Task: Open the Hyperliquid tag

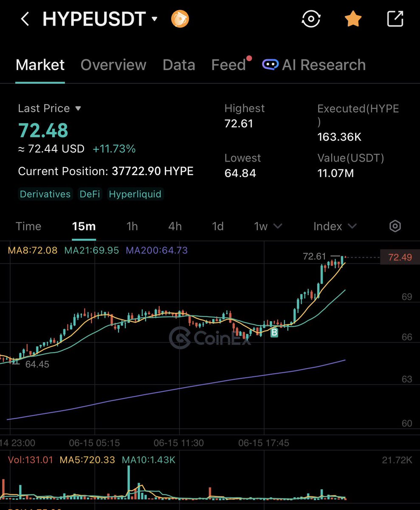Action: pos(135,194)
